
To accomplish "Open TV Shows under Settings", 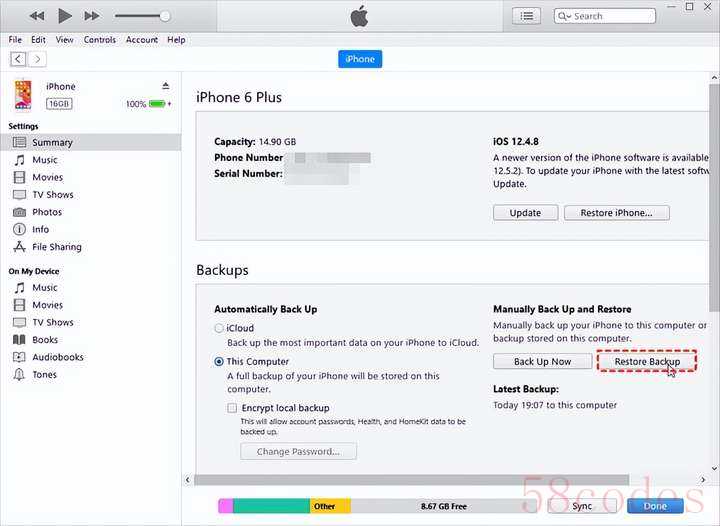I will click(52, 195).
